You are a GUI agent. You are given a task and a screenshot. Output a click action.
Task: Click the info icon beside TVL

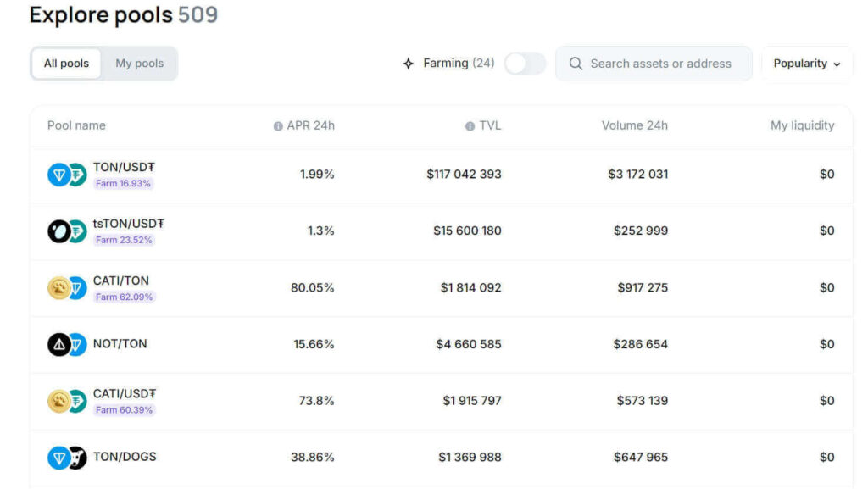pyautogui.click(x=470, y=126)
